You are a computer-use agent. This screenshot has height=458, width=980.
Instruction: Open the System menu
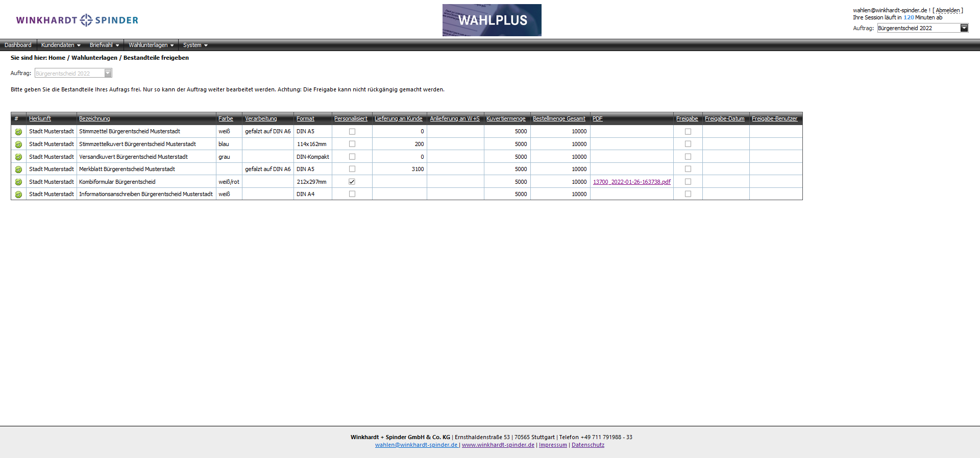click(x=195, y=45)
